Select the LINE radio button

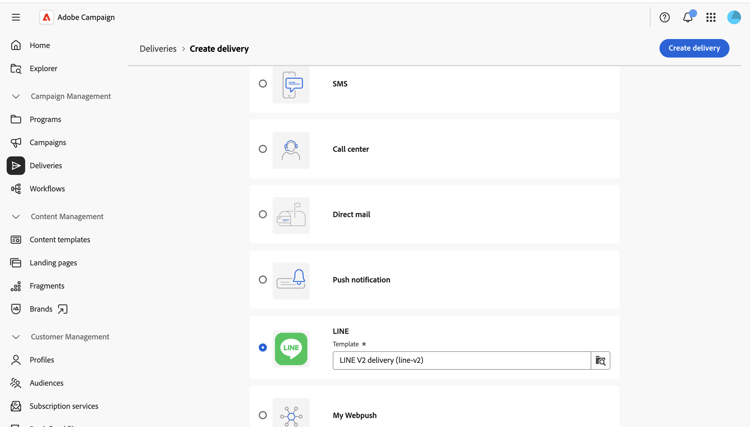click(263, 348)
